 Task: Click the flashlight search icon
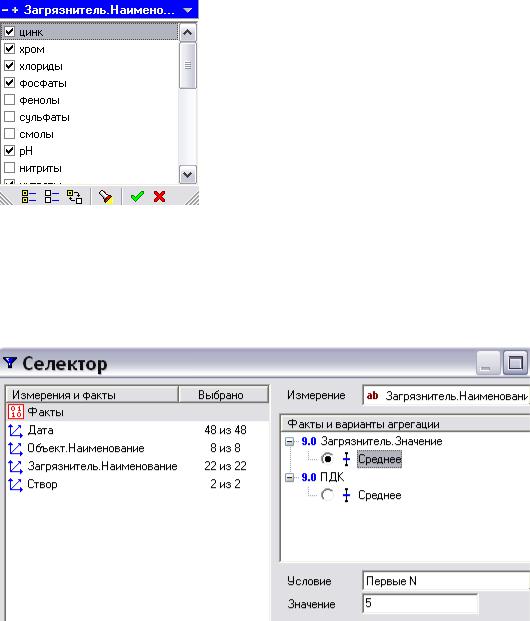[105, 196]
